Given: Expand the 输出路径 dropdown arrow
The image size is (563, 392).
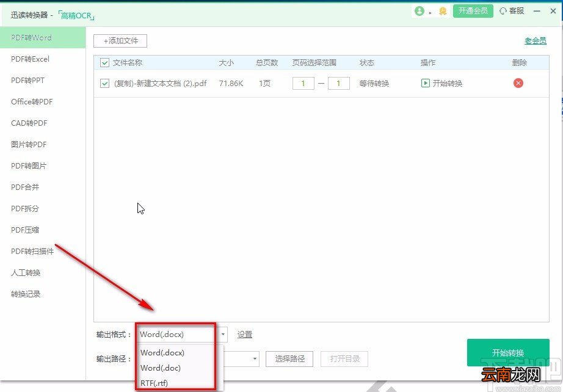Looking at the screenshot, I should point(255,358).
